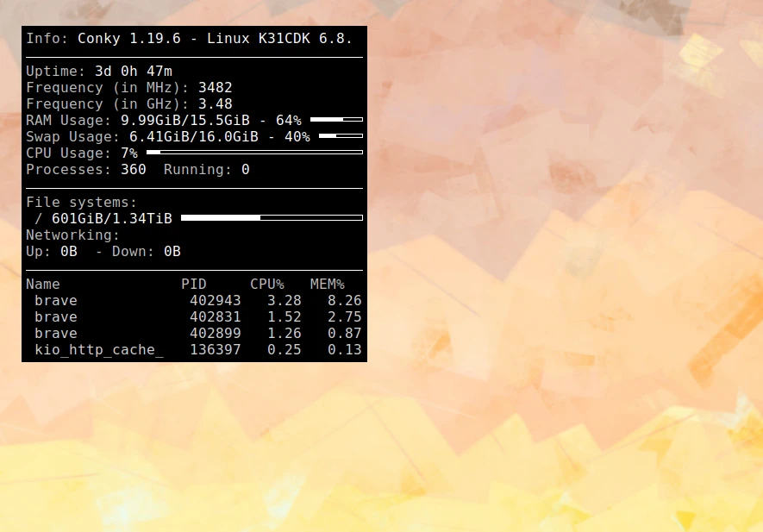Viewport: 763px width, 532px height.
Task: Click the File systems label
Action: point(81,203)
